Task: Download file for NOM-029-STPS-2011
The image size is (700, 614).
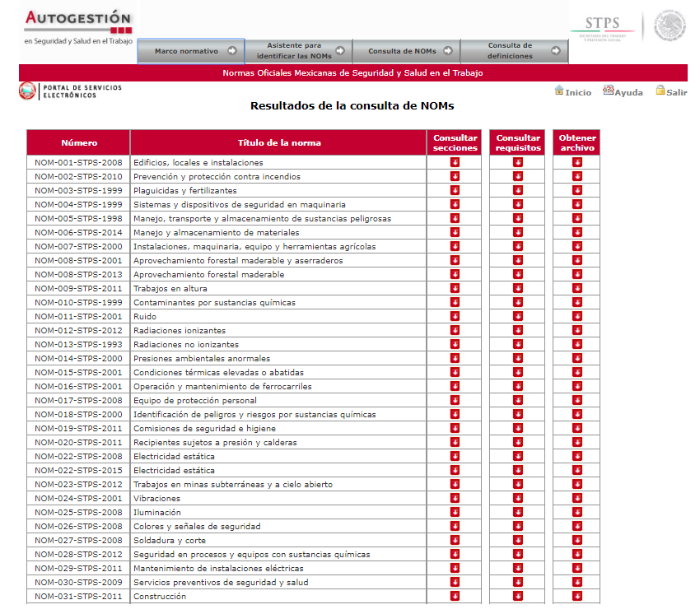Action: click(576, 568)
